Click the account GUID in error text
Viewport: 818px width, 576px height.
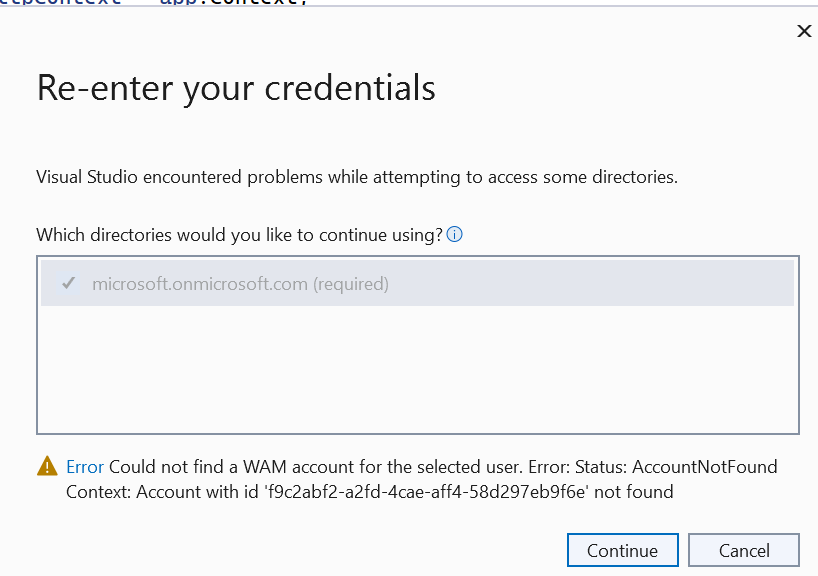(x=426, y=492)
